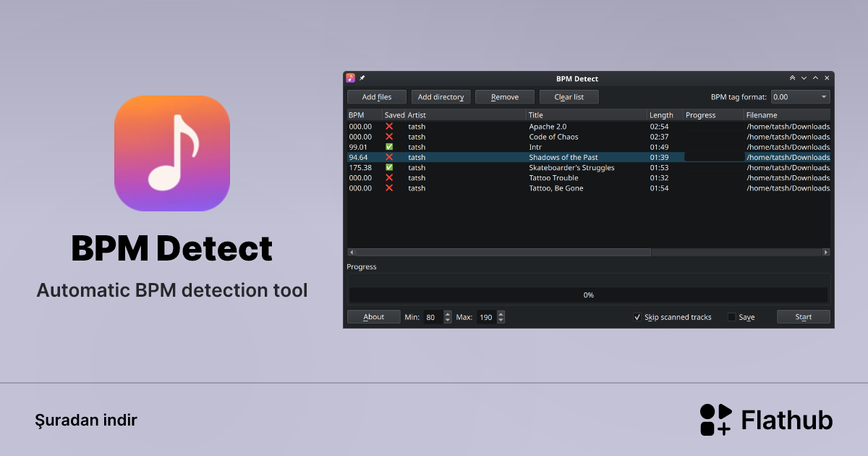868x456 pixels.
Task: Click the Flathub logo
Action: pos(766,420)
